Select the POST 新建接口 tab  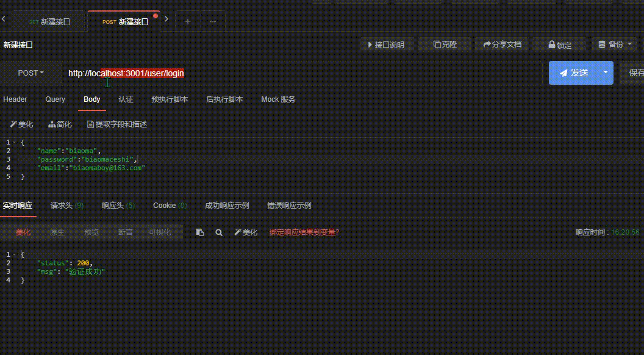pos(124,22)
